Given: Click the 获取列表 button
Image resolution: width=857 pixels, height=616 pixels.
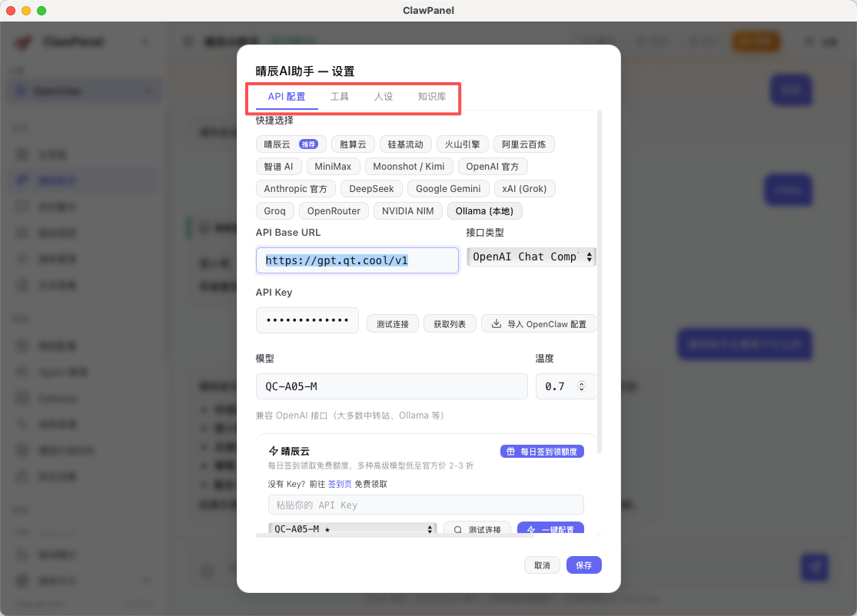Looking at the screenshot, I should 450,324.
